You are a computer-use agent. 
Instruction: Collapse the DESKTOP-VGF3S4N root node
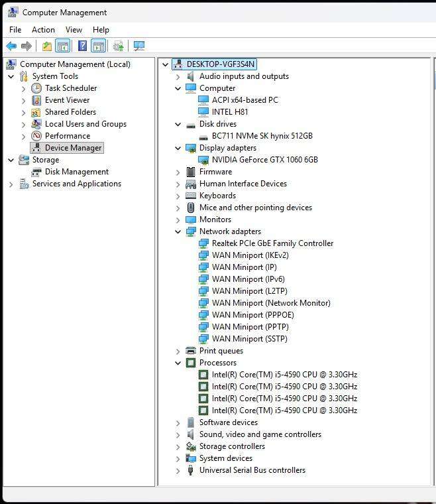coord(166,64)
